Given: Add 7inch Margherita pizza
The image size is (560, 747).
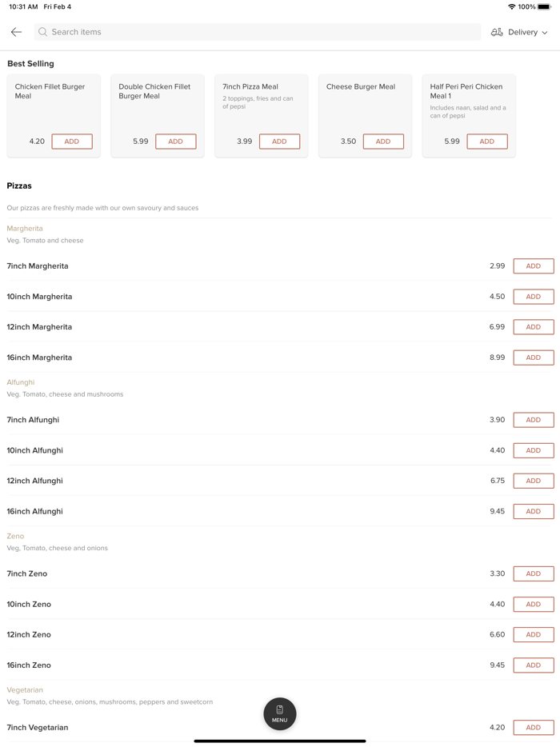Looking at the screenshot, I should point(534,266).
